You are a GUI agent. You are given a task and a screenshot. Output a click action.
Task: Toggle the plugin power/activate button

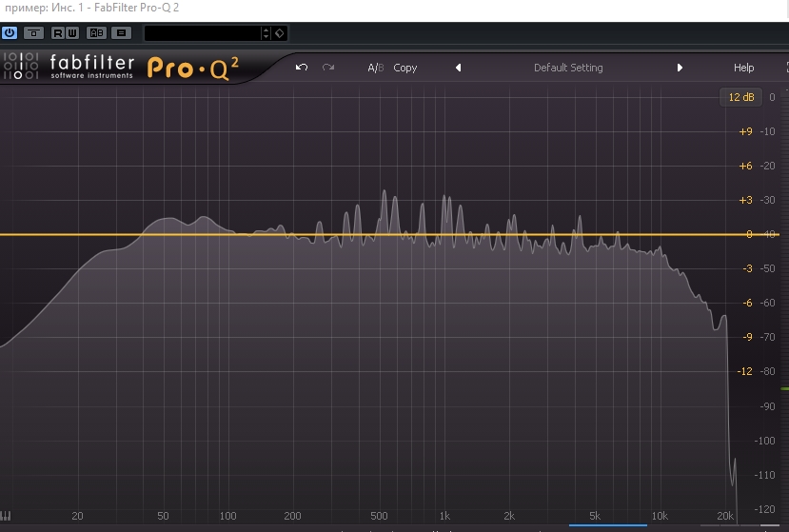pyautogui.click(x=10, y=32)
